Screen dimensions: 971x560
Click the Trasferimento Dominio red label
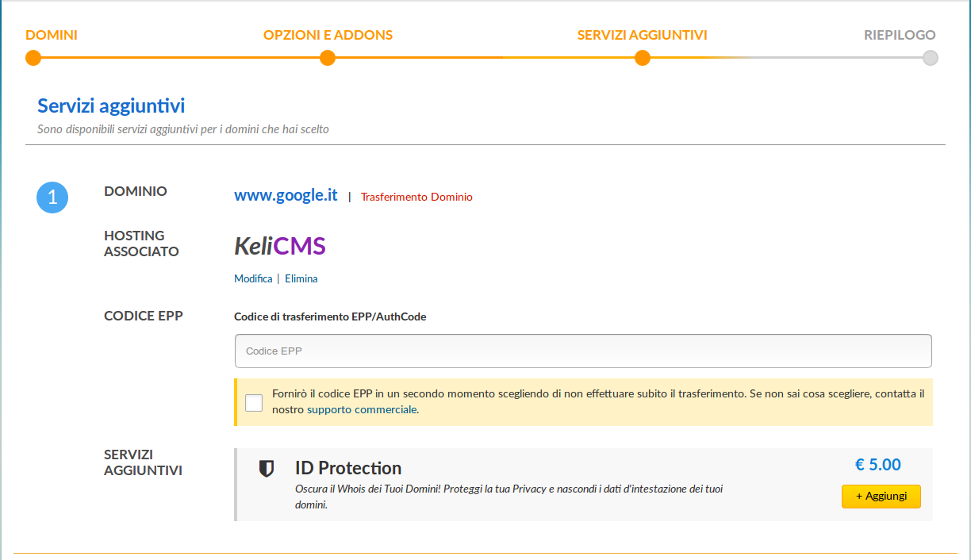point(416,197)
